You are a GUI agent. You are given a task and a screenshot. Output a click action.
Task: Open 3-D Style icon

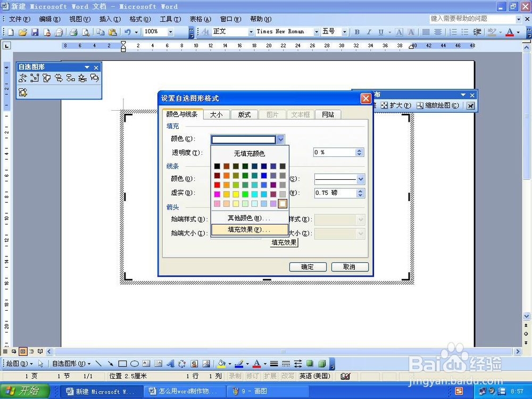[x=322, y=364]
